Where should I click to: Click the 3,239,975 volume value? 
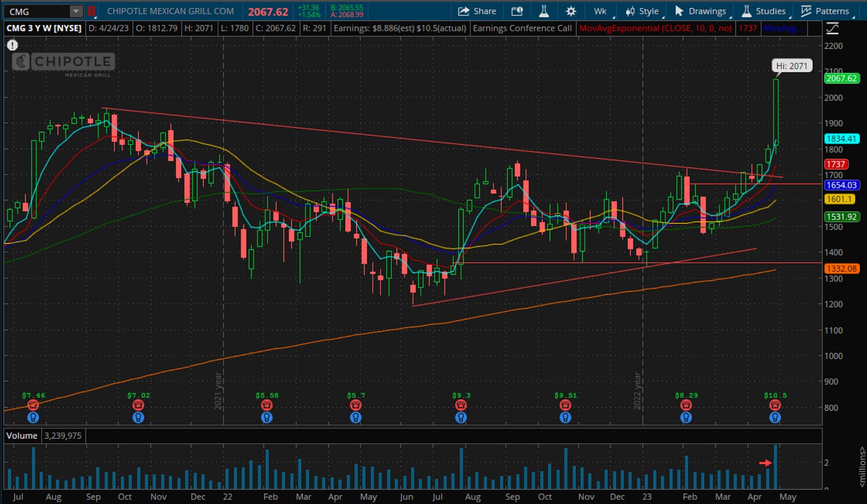coord(63,436)
